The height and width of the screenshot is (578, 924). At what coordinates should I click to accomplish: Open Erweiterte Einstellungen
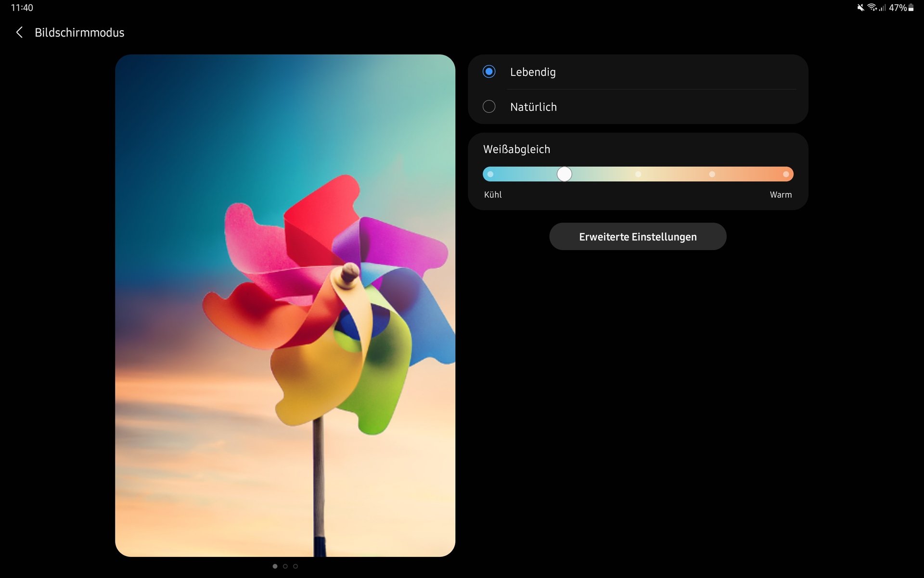pyautogui.click(x=638, y=237)
